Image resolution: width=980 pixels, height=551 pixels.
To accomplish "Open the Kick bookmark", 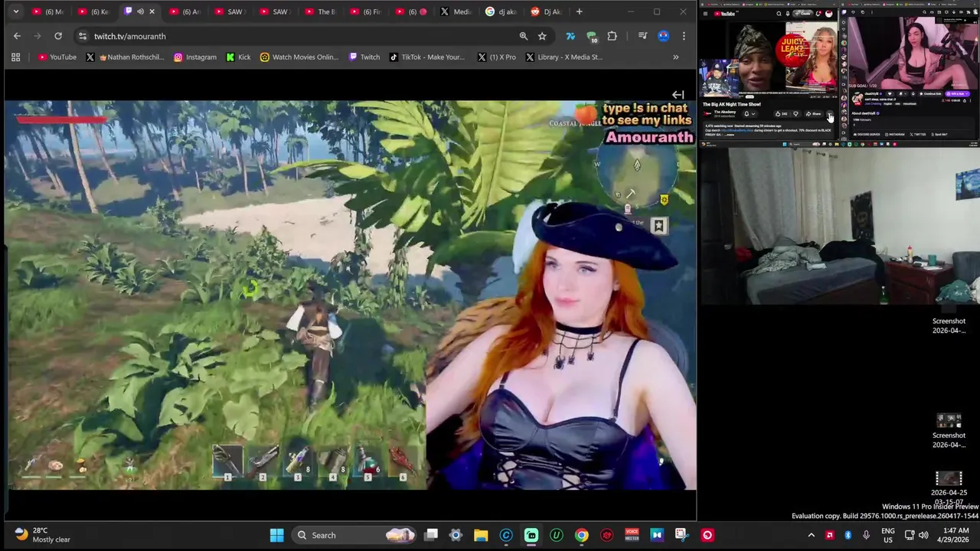I will [x=238, y=57].
